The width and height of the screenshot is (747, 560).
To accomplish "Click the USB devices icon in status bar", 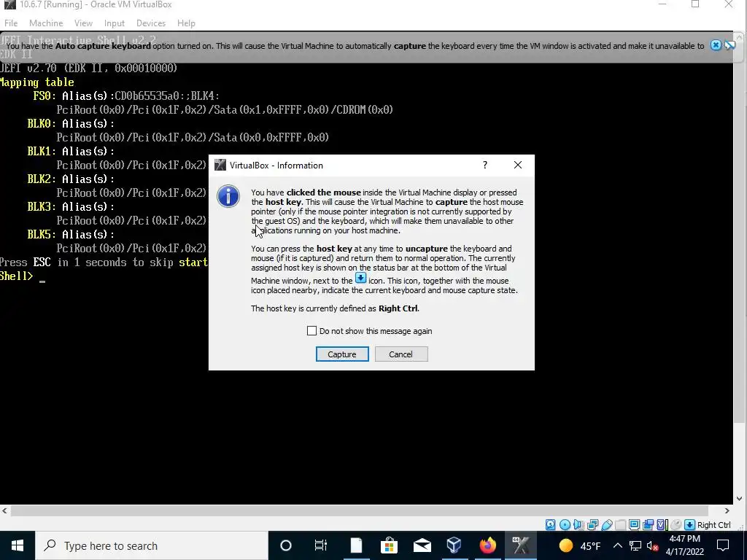I will pos(607,525).
